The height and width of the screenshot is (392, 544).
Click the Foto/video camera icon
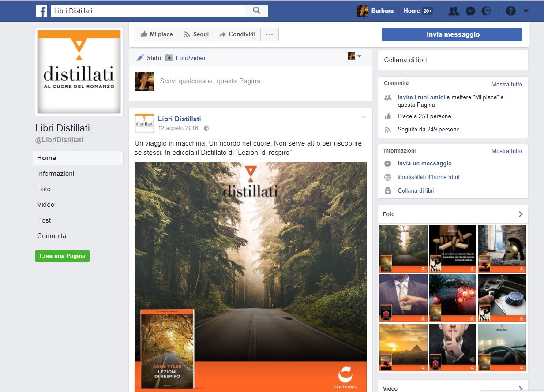[169, 58]
